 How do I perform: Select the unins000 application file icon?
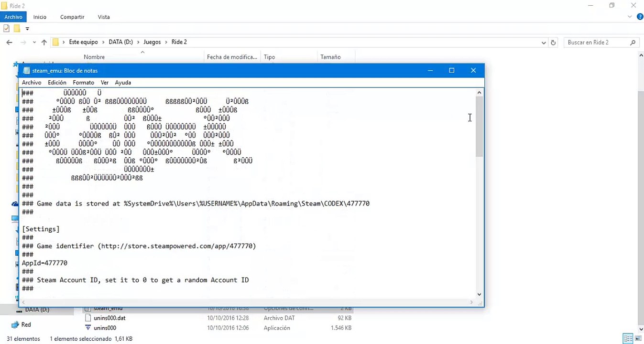point(87,328)
